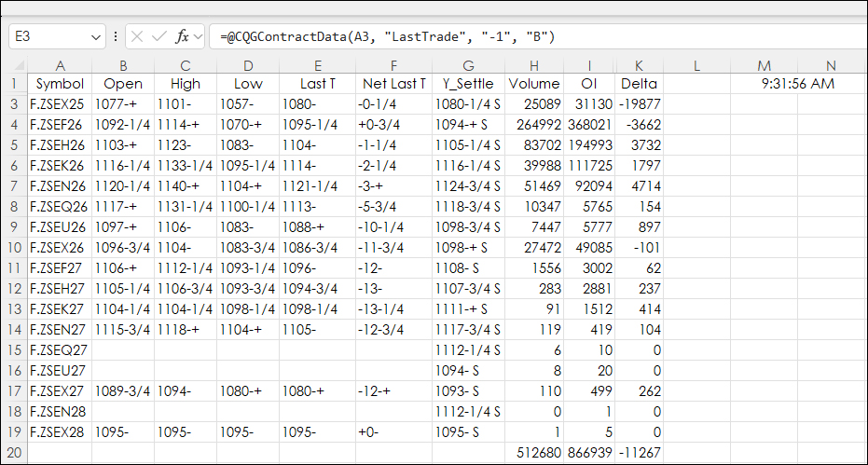
Task: Select the F.ZSEX25 symbol cell
Action: click(x=60, y=103)
